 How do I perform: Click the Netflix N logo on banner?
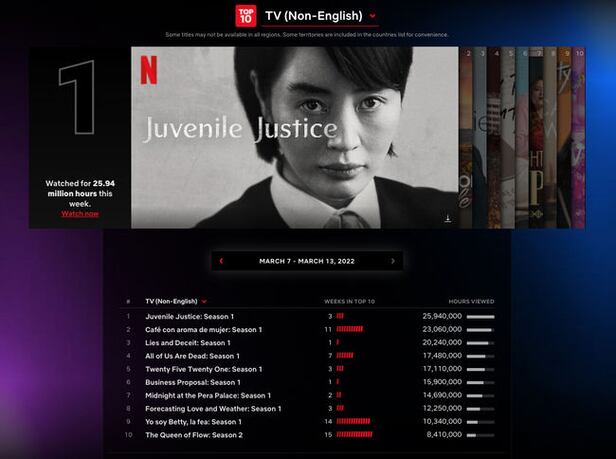click(x=148, y=71)
